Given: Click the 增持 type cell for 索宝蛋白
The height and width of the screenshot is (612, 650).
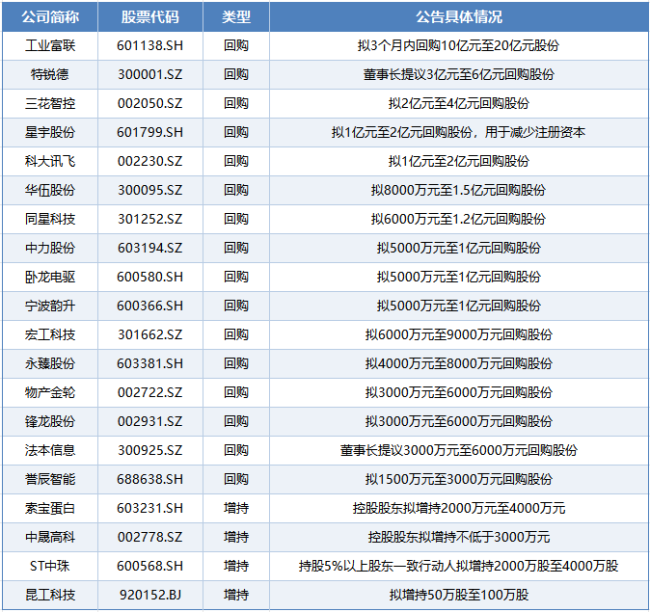Looking at the screenshot, I should [x=236, y=508].
